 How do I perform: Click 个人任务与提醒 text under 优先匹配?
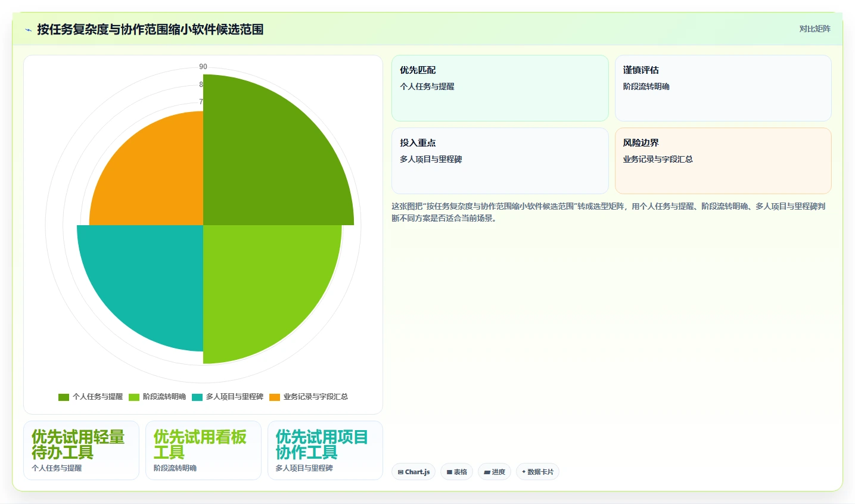427,86
